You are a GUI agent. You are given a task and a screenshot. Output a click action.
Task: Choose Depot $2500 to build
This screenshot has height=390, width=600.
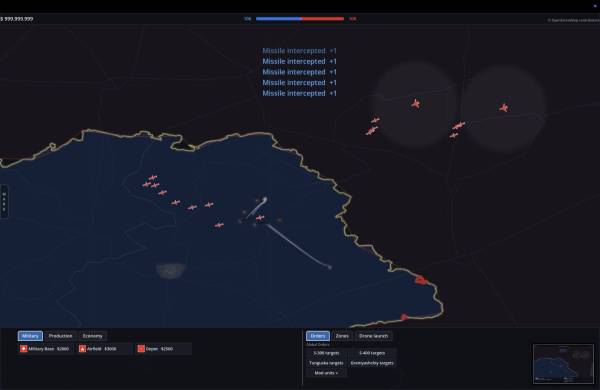163,349
